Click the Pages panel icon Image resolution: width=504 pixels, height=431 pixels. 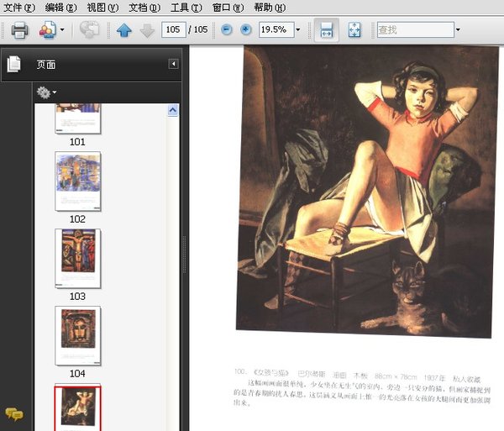click(14, 64)
